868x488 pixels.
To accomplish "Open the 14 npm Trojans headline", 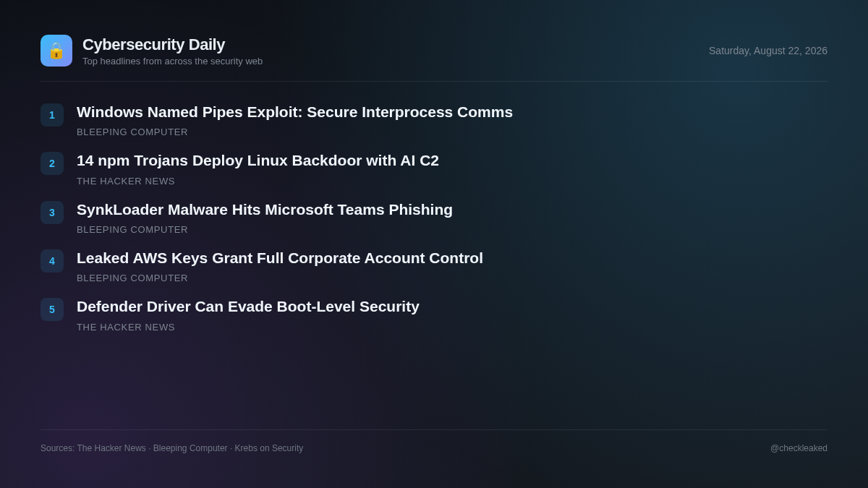I will (258, 160).
